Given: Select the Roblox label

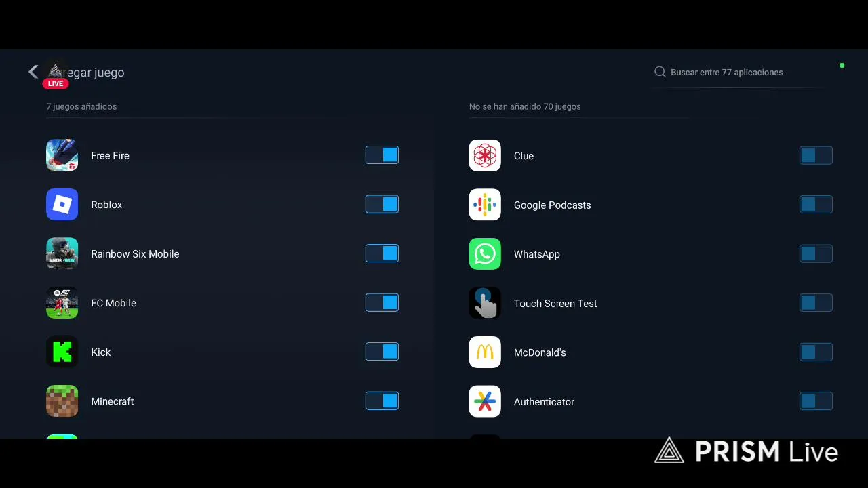Looking at the screenshot, I should tap(106, 205).
